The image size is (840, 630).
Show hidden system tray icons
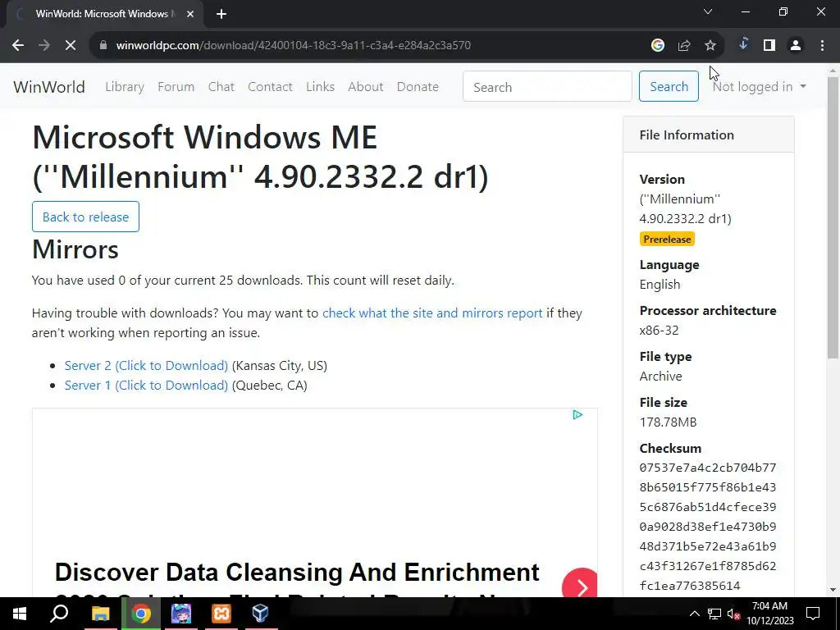(694, 614)
